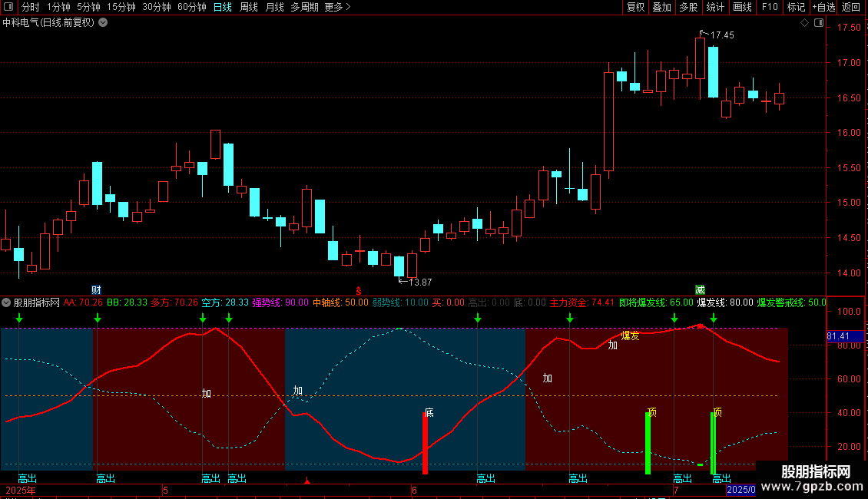Screen dimensions: 868x499
Task: Click the 标记 mark button
Action: [x=796, y=7]
